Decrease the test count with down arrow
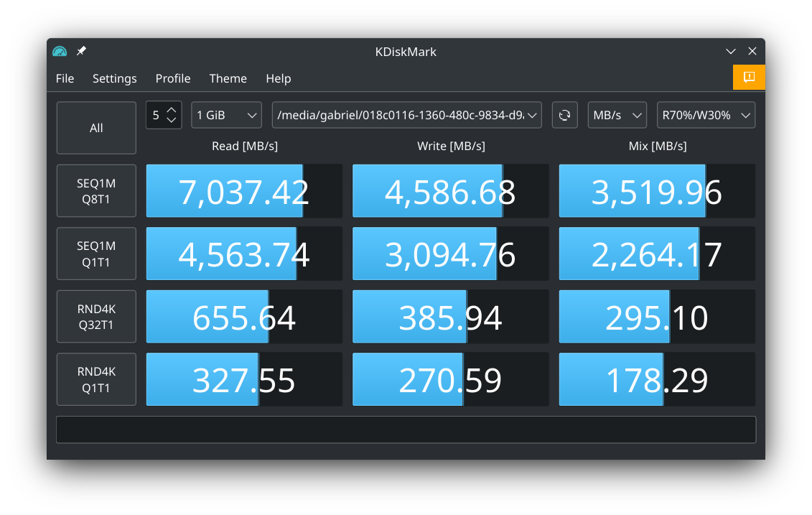 point(172,121)
